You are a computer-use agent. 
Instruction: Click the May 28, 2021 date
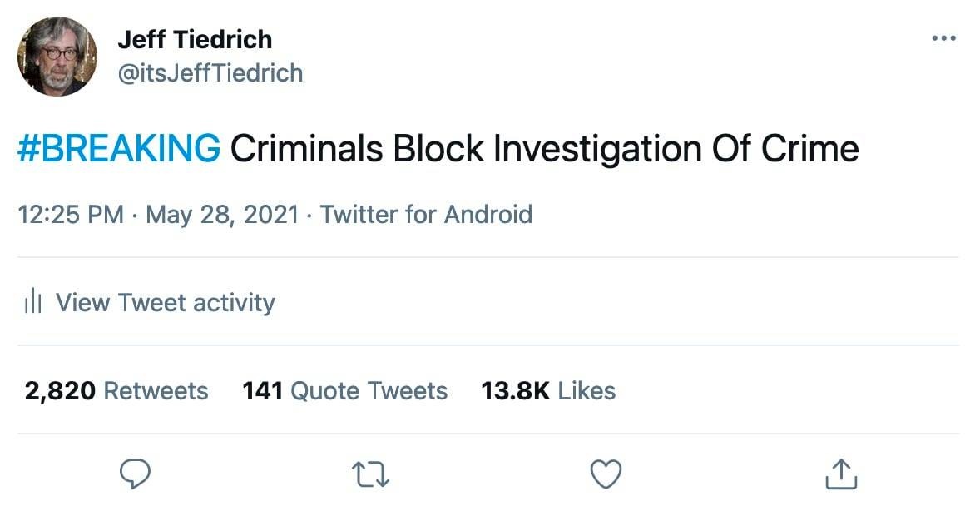[x=221, y=215]
